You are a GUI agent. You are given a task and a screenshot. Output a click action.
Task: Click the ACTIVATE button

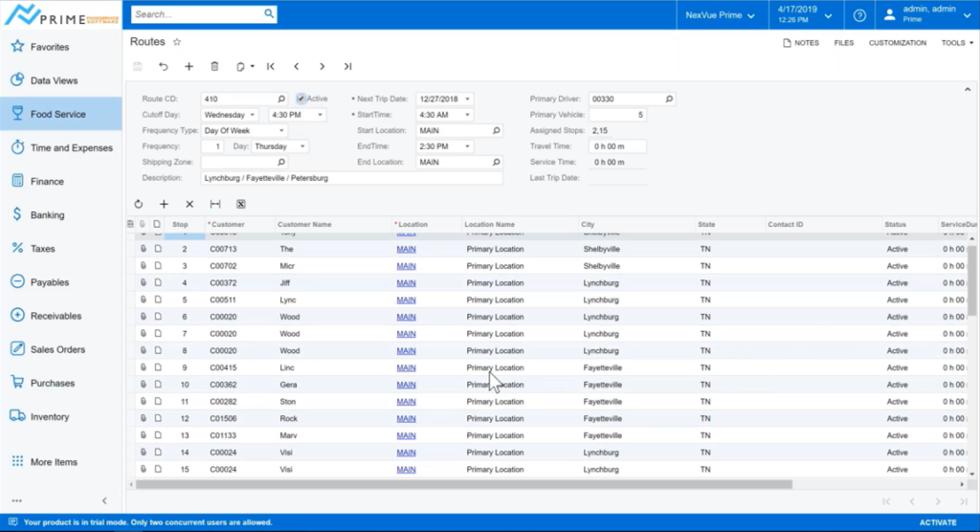click(x=938, y=522)
